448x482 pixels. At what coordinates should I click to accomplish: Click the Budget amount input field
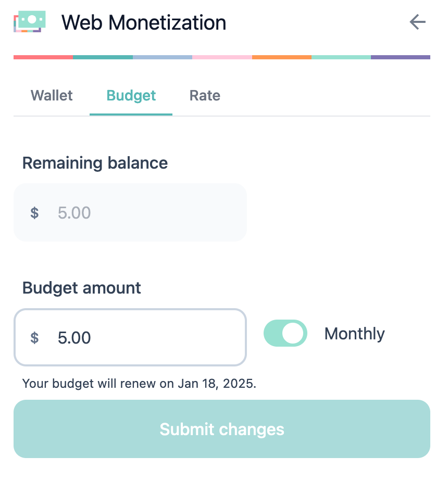(130, 337)
